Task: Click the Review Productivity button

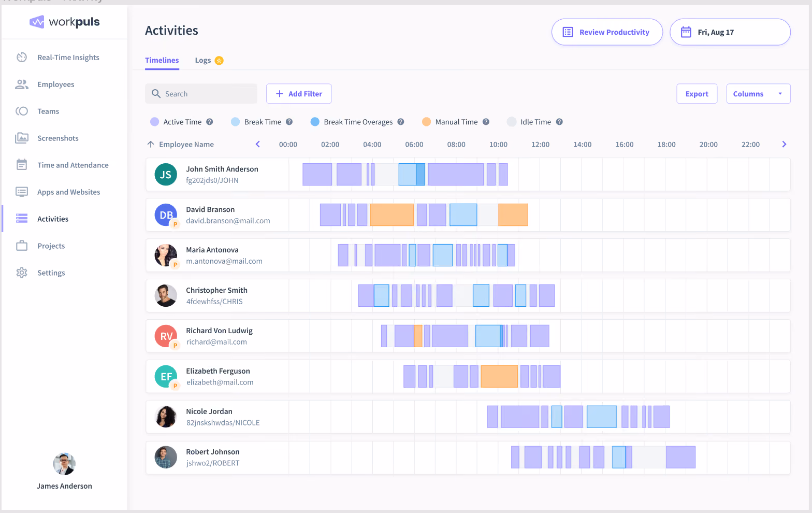Action: [x=607, y=32]
